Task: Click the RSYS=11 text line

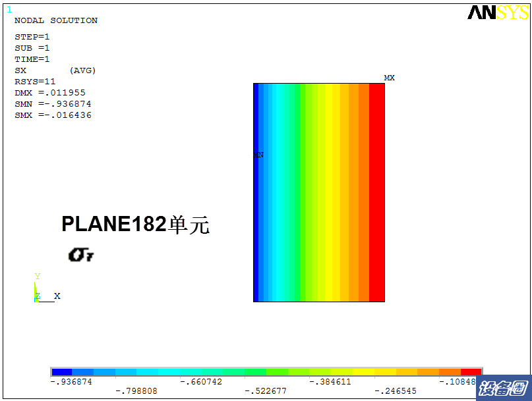Action: [35, 82]
